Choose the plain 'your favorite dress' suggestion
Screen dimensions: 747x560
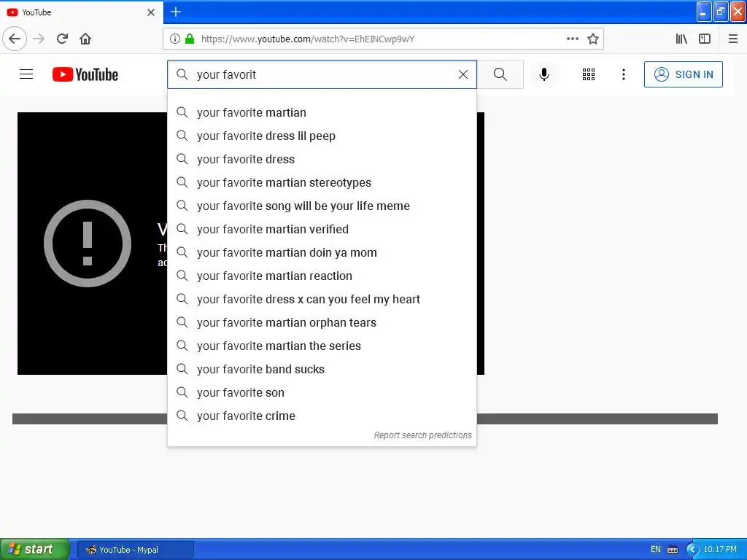(x=322, y=159)
